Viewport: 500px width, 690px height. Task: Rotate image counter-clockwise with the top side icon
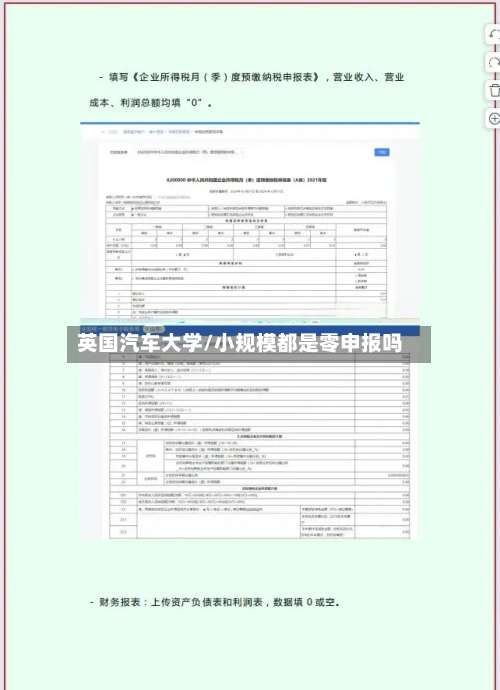pos(493,35)
